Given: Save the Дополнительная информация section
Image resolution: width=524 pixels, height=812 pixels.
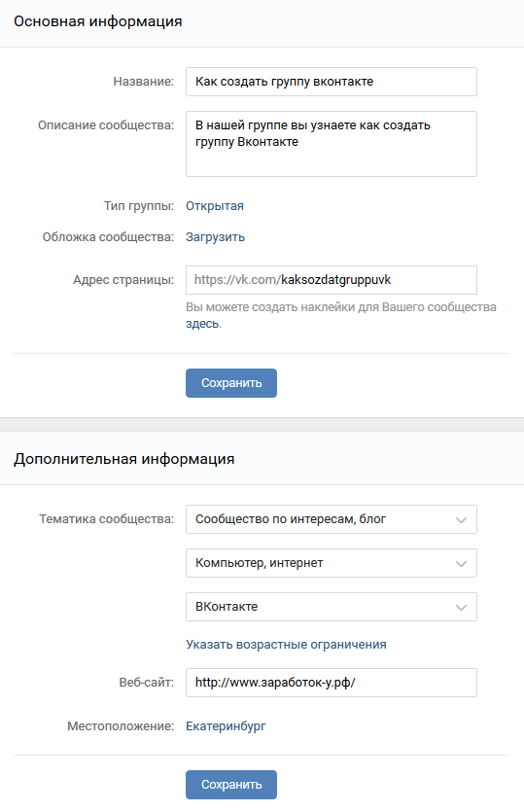Looking at the screenshot, I should click(x=231, y=785).
